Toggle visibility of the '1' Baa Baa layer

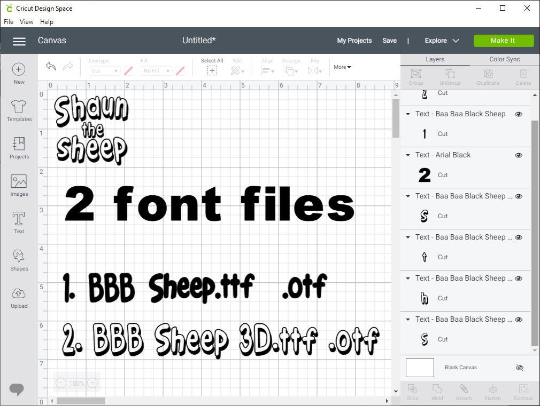(x=519, y=114)
